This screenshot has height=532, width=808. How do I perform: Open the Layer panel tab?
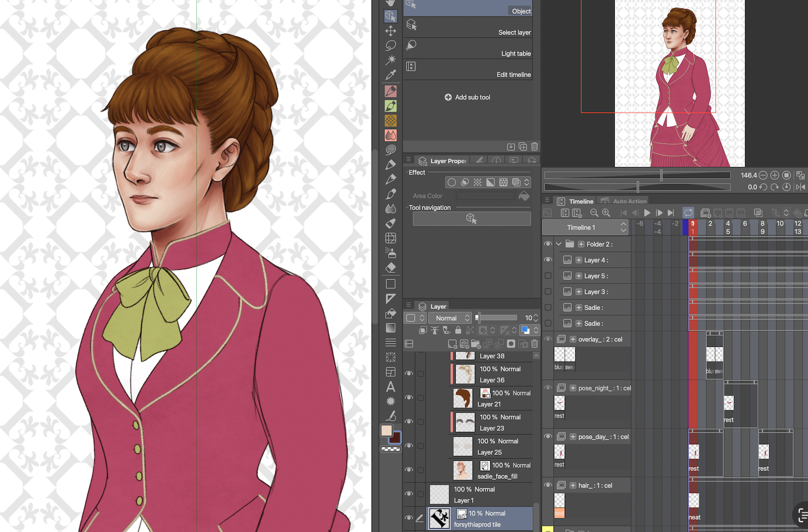432,306
